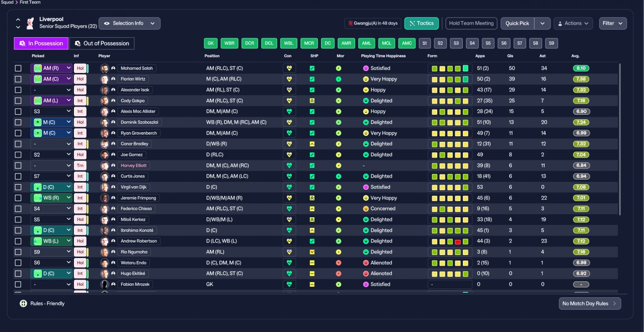Open the Filter dropdown
The height and width of the screenshot is (332, 644).
click(613, 23)
